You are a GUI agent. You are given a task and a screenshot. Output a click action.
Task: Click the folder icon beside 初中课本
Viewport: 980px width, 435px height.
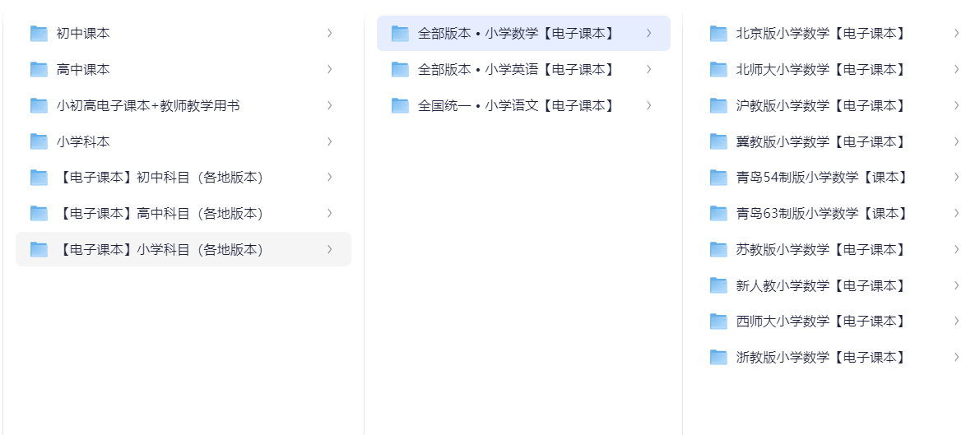click(39, 34)
